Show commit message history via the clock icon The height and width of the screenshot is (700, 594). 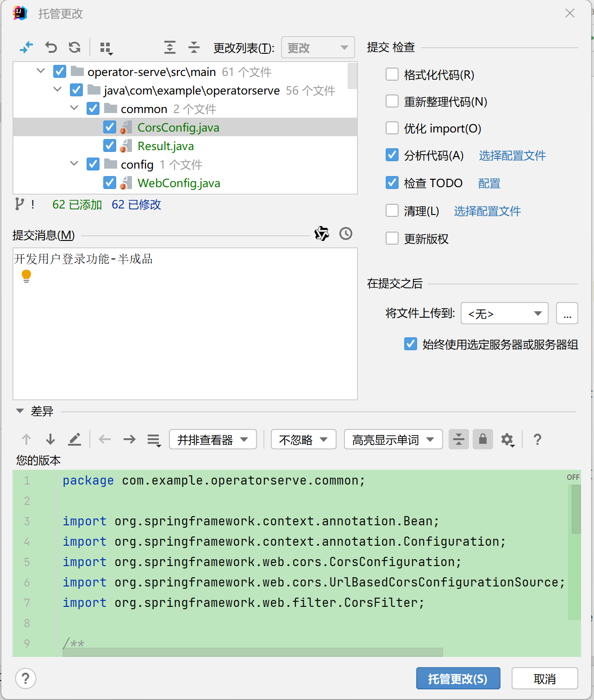345,234
